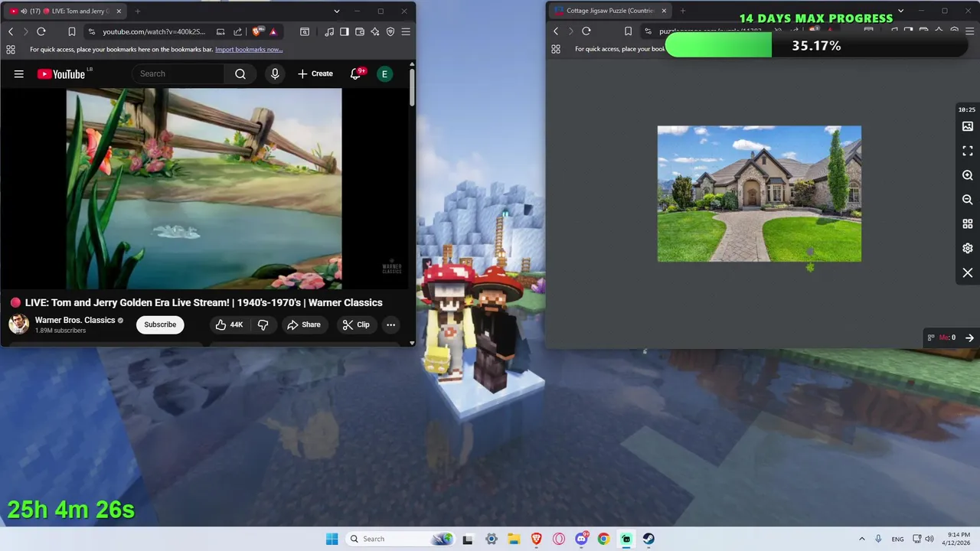Open Brave VPN shield icon in YouTube window
This screenshot has height=551, width=980.
[x=390, y=31]
